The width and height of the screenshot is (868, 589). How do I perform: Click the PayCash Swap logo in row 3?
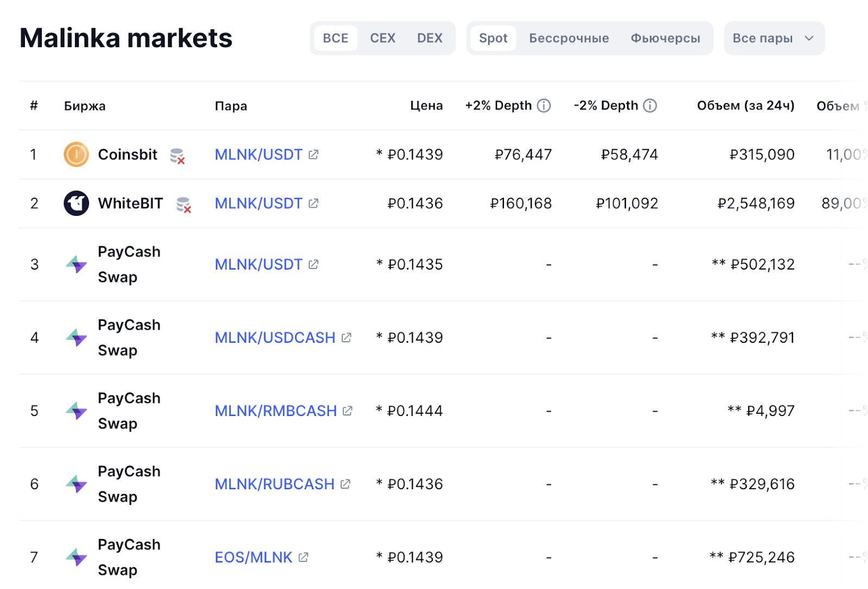76,264
